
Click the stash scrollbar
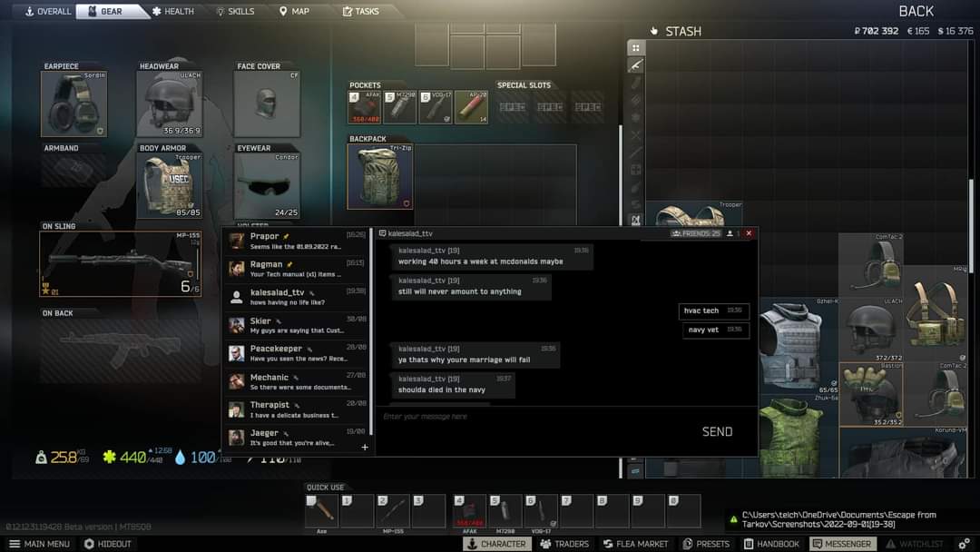coord(971,225)
